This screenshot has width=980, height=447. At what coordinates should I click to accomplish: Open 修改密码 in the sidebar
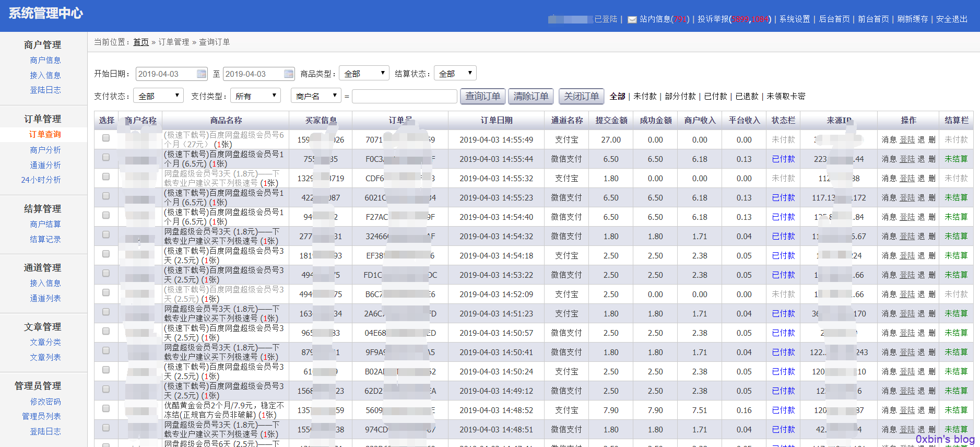pos(45,402)
